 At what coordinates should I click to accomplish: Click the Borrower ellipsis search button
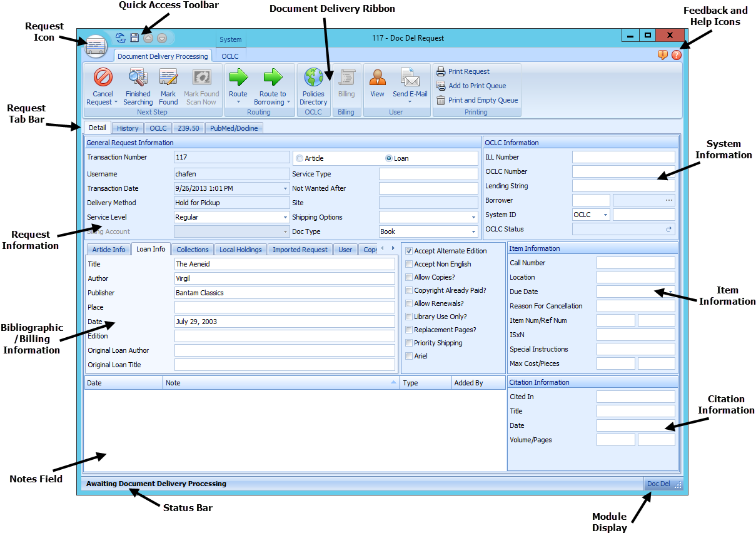tap(669, 200)
